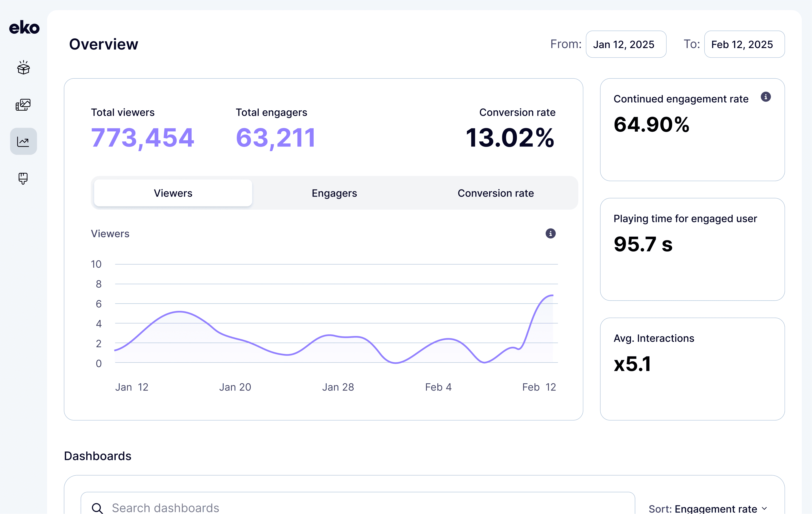This screenshot has height=514, width=812.
Task: Click the Feb 4 axis label
Action: (438, 387)
